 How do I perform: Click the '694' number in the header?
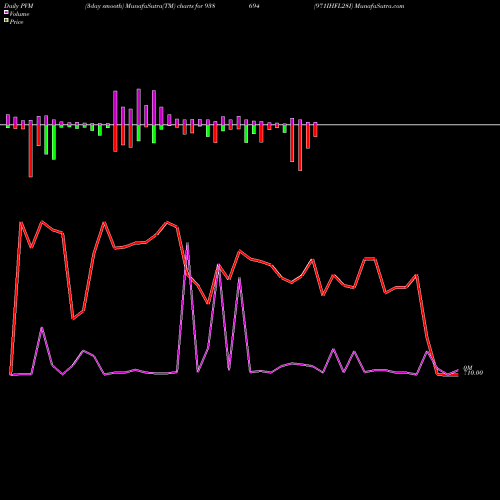coord(254,6)
